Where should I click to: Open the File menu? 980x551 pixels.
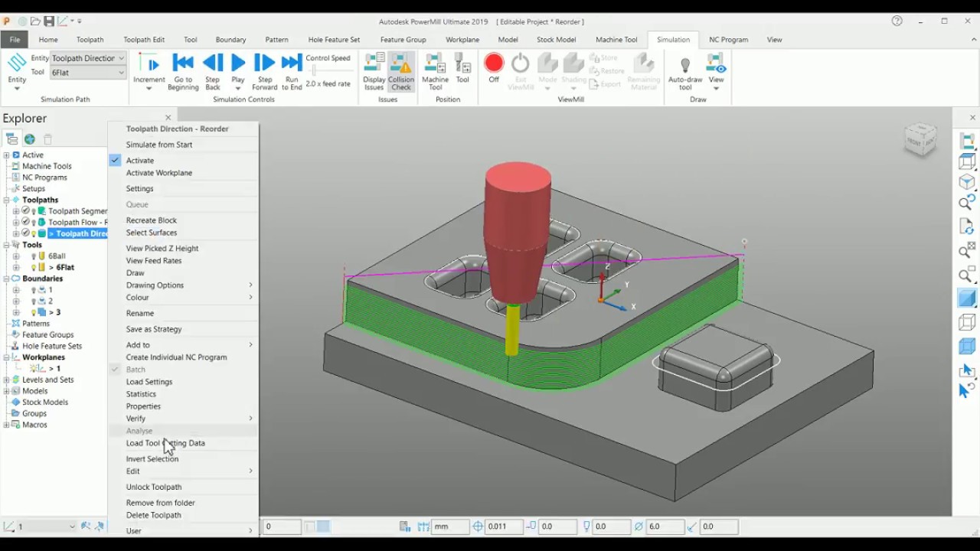[x=15, y=40]
